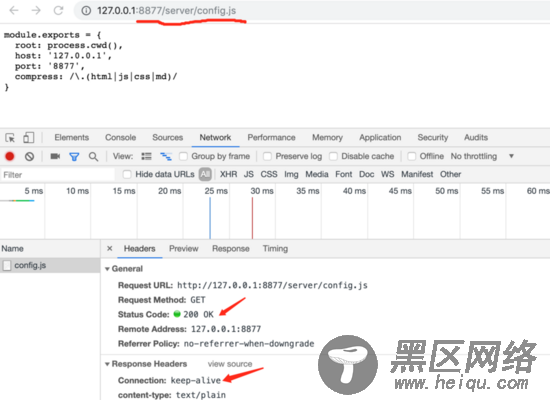Image resolution: width=550 pixels, height=400 pixels.
Task: Click the browser forward arrow
Action: tap(36, 10)
